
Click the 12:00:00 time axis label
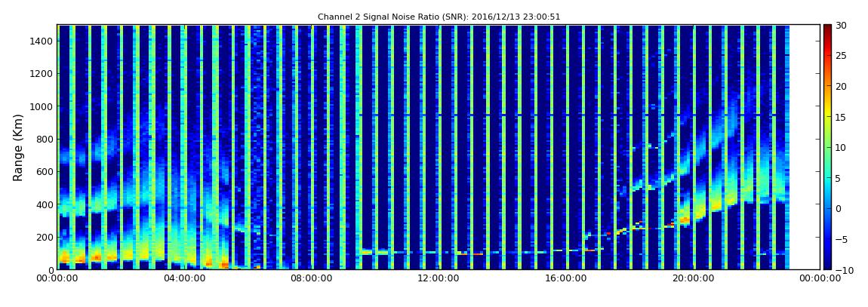pos(437,279)
